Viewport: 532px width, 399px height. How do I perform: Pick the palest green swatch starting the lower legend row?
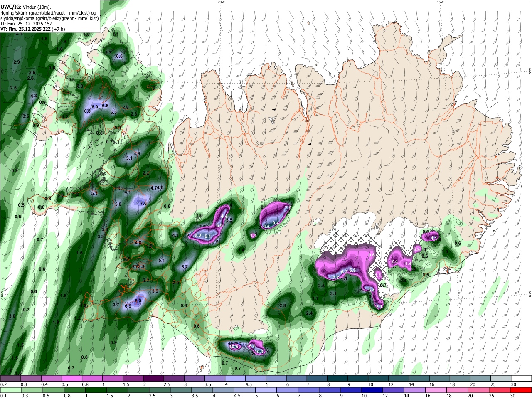pyautogui.click(x=10, y=390)
